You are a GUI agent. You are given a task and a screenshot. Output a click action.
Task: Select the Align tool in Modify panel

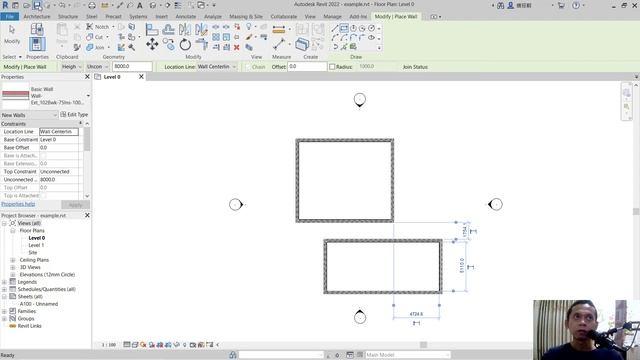[152, 29]
